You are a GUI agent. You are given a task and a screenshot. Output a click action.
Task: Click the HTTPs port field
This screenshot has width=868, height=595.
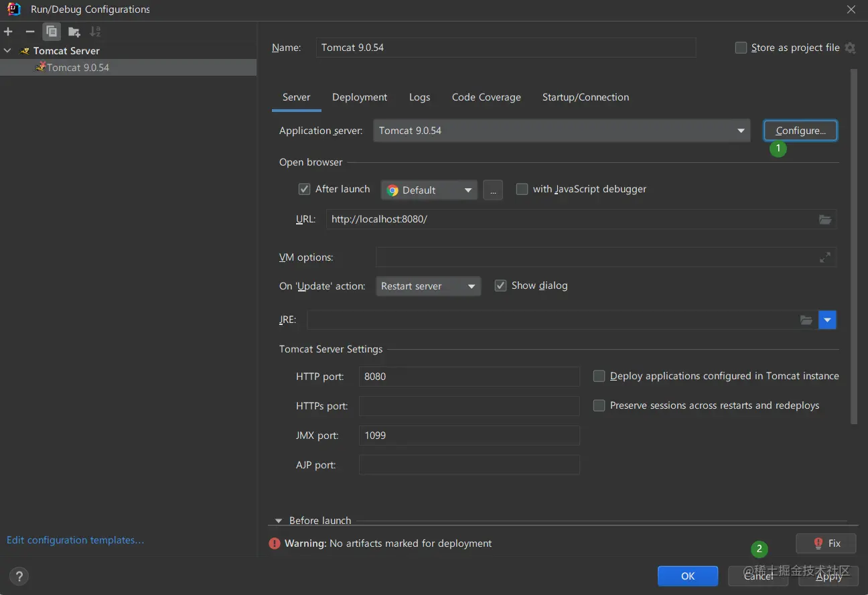469,406
